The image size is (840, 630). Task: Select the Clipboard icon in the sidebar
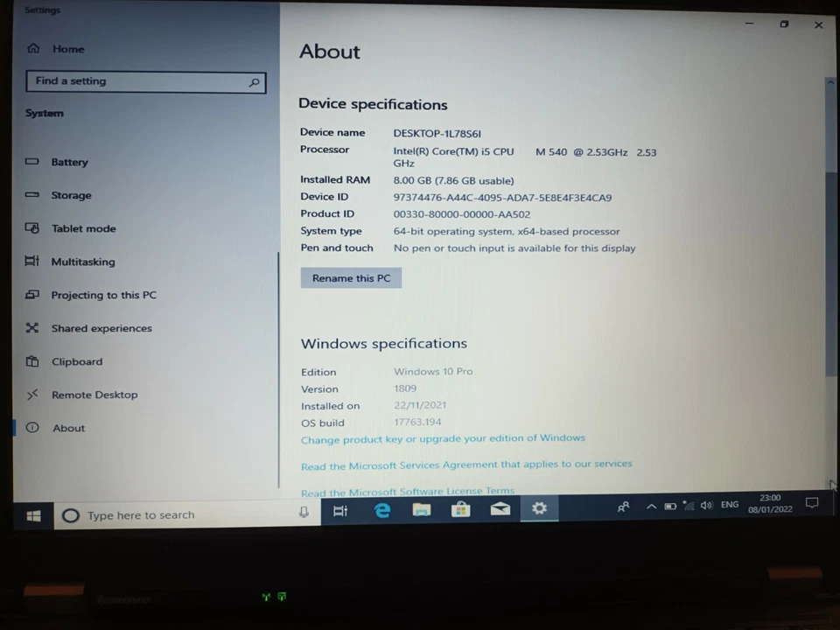pyautogui.click(x=31, y=360)
